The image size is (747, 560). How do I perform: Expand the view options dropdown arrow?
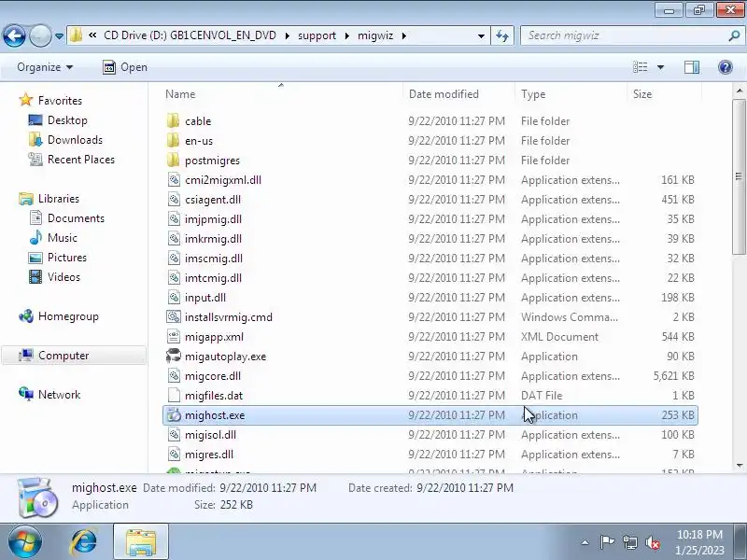[x=660, y=67]
